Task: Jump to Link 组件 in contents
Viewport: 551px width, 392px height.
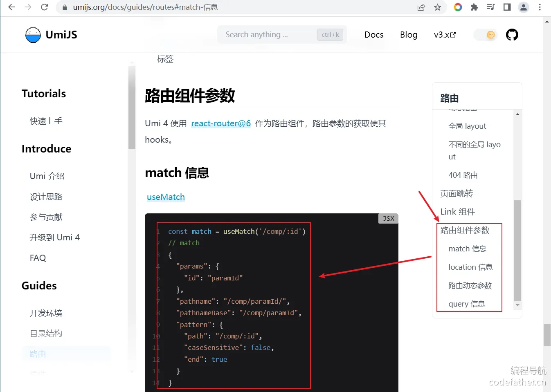Action: point(458,212)
